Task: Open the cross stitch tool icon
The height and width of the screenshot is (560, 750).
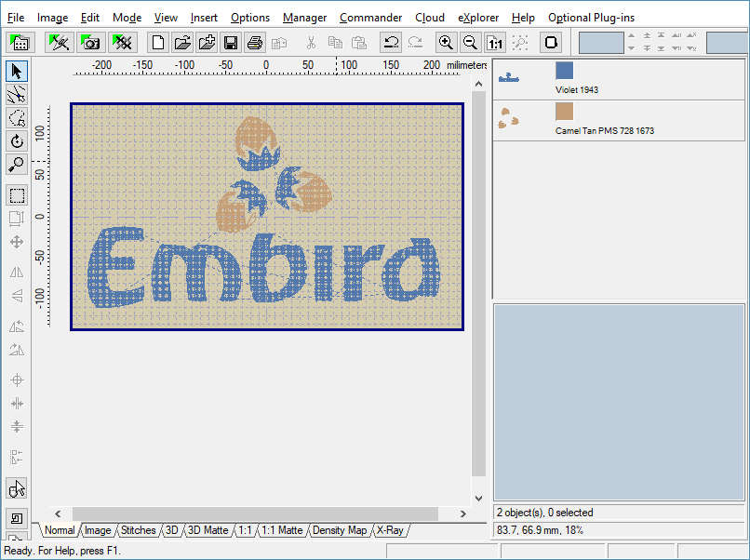Action: [123, 43]
